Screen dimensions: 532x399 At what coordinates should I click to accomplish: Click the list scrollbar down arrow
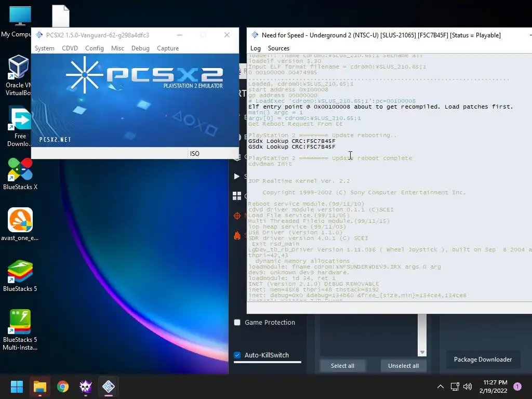422,352
